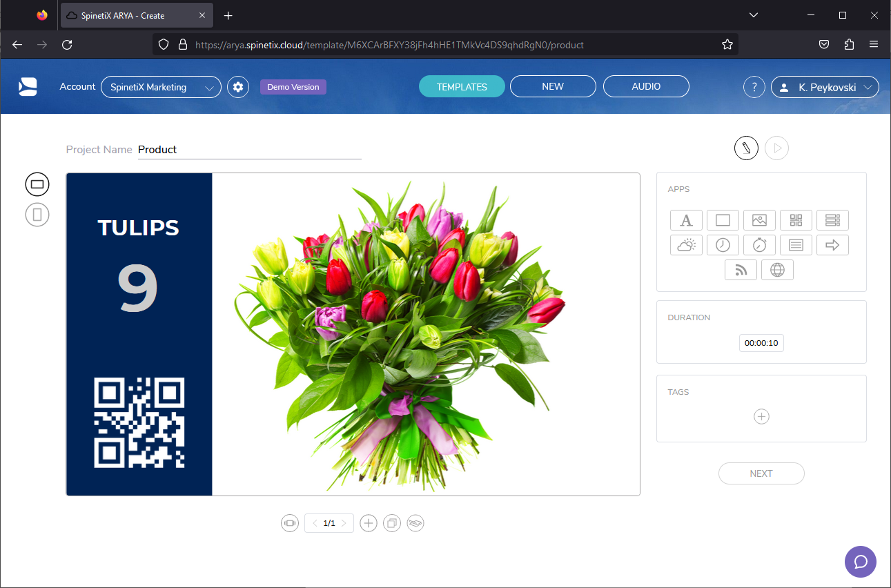Screen dimensions: 891x588
Task: Select the Stopwatch countdown app
Action: point(759,244)
